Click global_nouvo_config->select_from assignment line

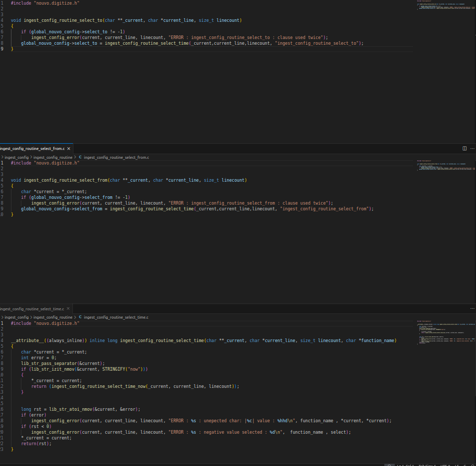[197, 209]
